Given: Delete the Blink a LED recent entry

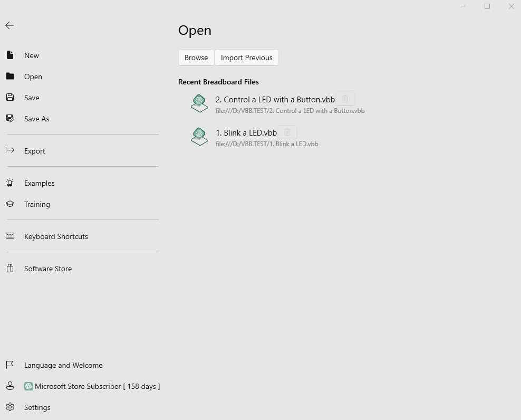Looking at the screenshot, I should 287,132.
